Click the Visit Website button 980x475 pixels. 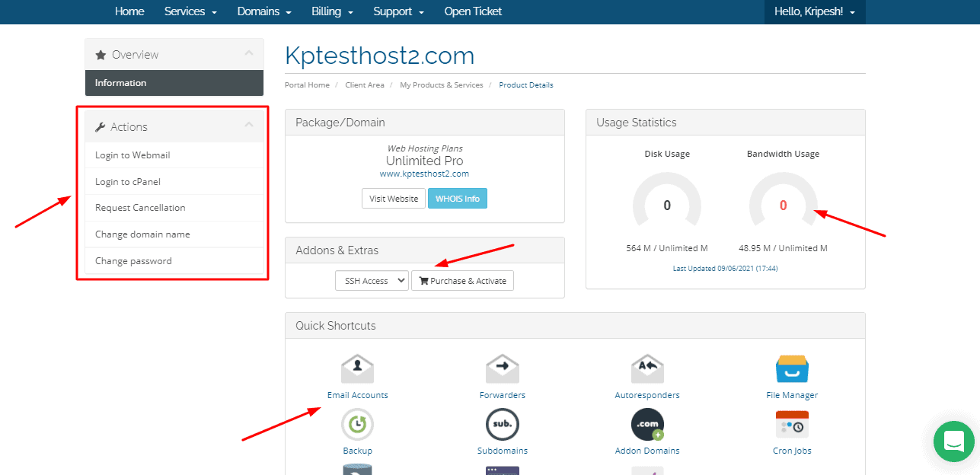coord(394,199)
